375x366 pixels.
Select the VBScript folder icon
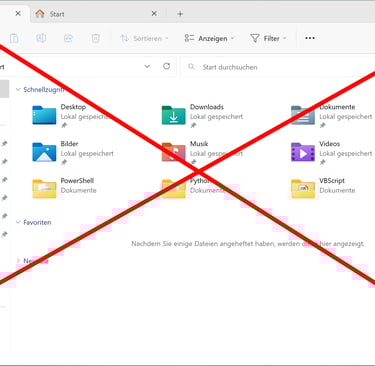point(303,189)
